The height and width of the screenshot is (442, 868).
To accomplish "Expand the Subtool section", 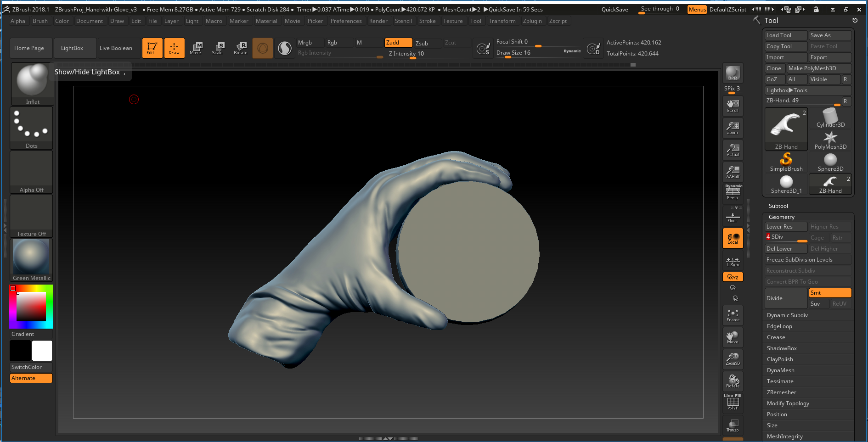I will tap(778, 206).
